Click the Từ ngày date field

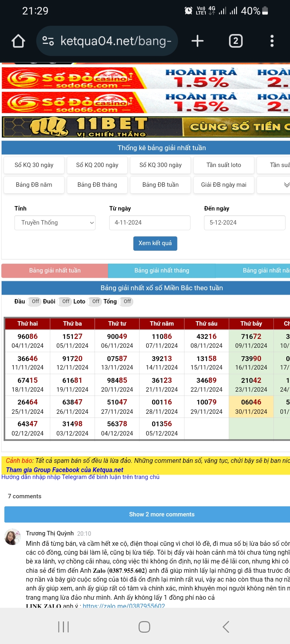coord(149,223)
